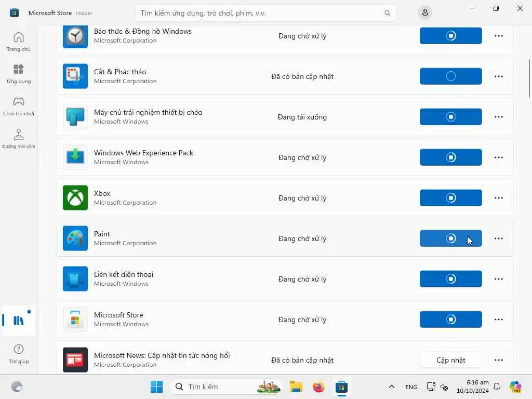This screenshot has width=532, height=399.
Task: Click the ENG language indicator
Action: coord(411,387)
